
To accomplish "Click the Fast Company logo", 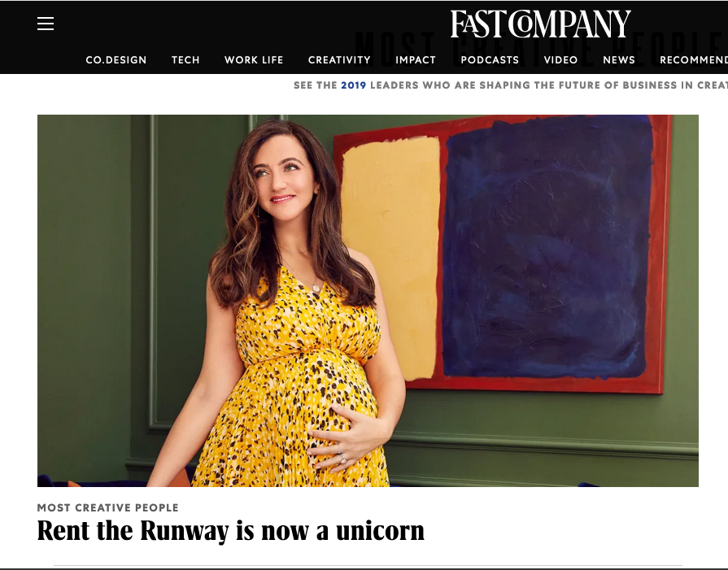I will [x=540, y=24].
